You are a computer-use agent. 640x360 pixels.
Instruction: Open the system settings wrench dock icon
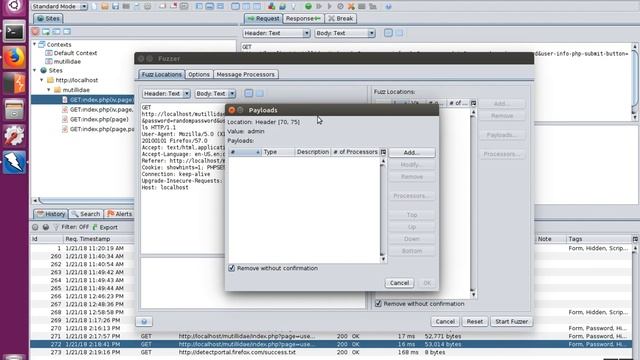tap(14, 136)
